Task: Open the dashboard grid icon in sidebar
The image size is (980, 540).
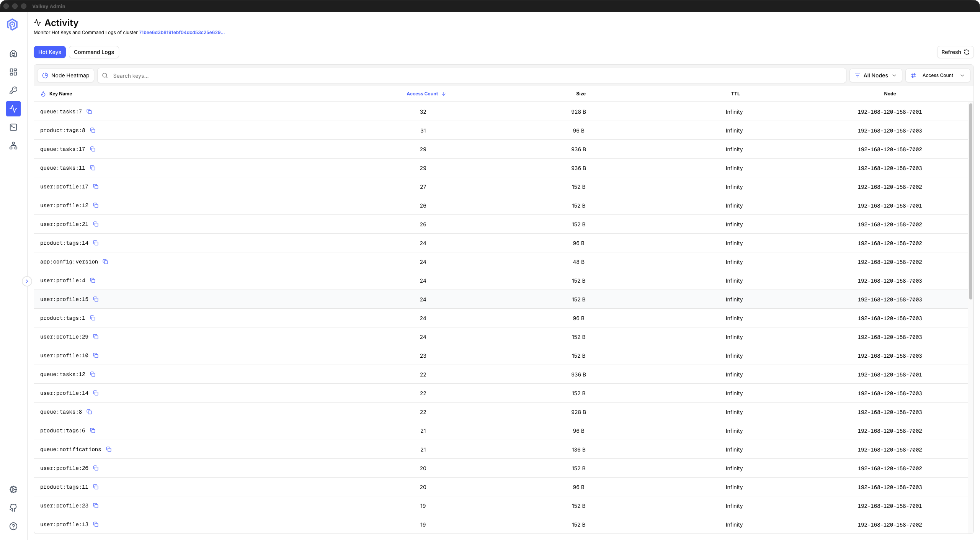Action: pyautogui.click(x=13, y=72)
